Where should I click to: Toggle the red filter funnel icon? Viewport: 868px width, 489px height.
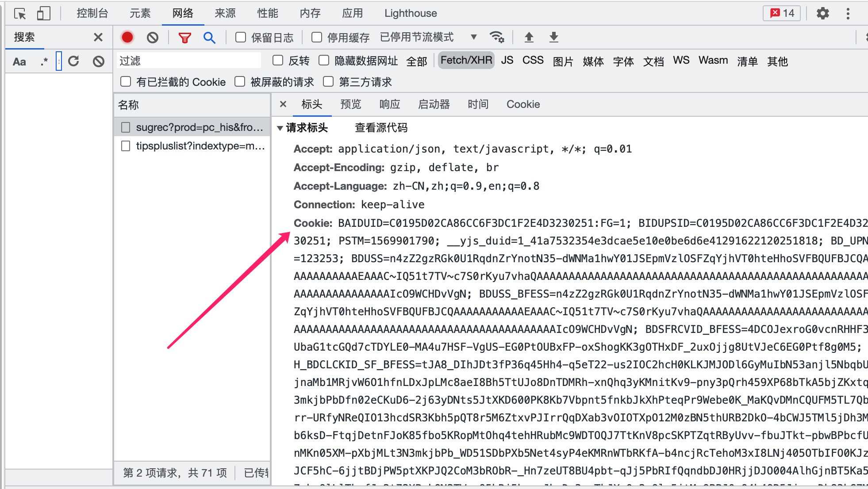pos(184,38)
